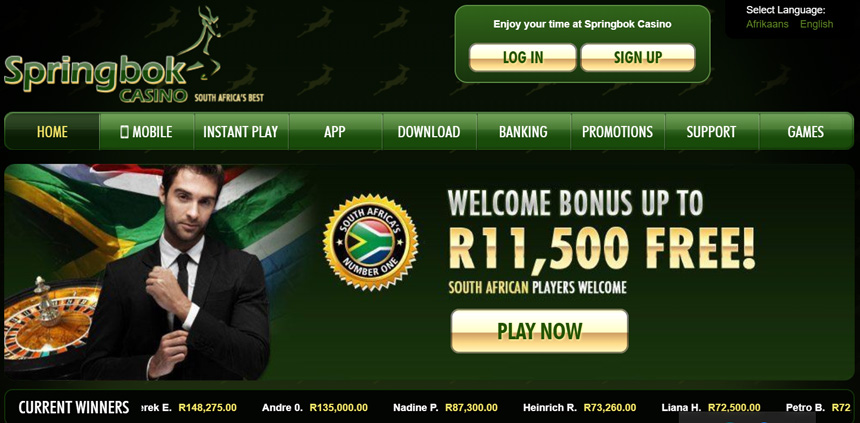
Task: Select BANKING from the navigation bar
Action: tap(523, 132)
